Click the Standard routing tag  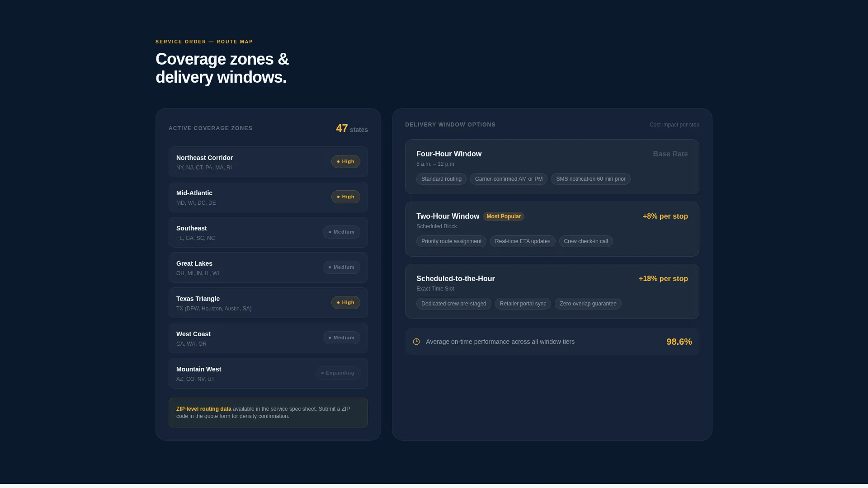(x=441, y=179)
